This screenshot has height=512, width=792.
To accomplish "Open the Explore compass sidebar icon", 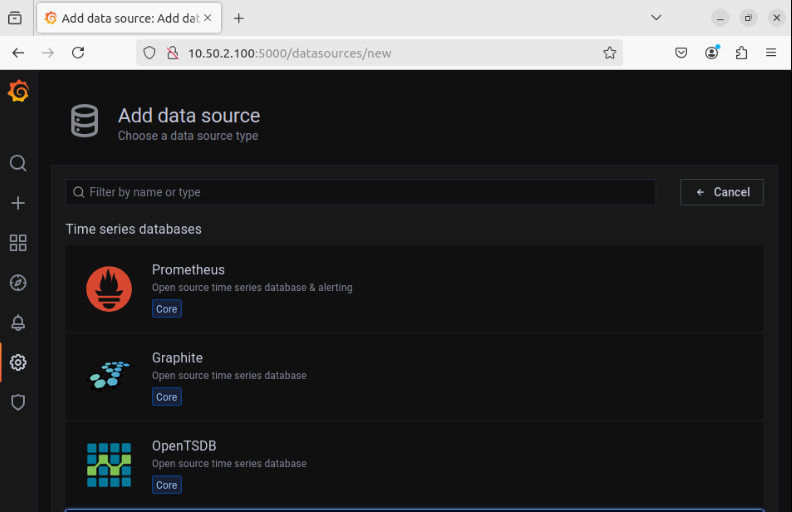I will pos(18,283).
